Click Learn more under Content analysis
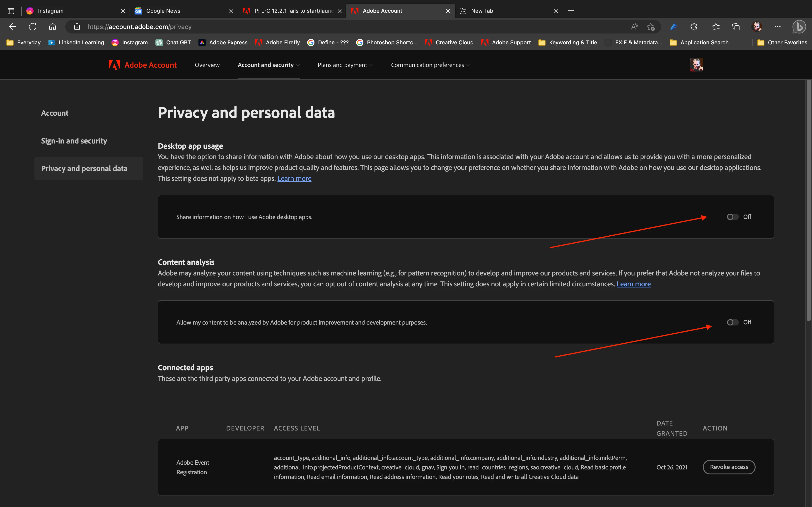The width and height of the screenshot is (812, 507). point(633,284)
